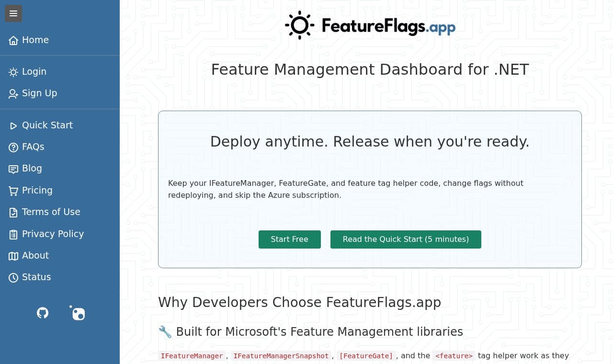
Task: Click the 'Deploy anytime. Release when you're ready.' heading
Action: (x=370, y=142)
